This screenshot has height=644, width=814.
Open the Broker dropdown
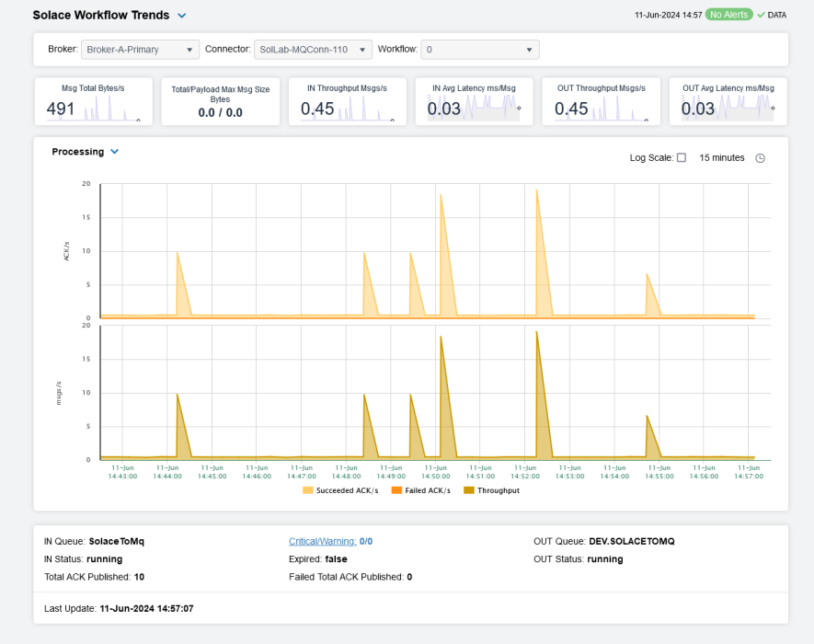tap(140, 50)
